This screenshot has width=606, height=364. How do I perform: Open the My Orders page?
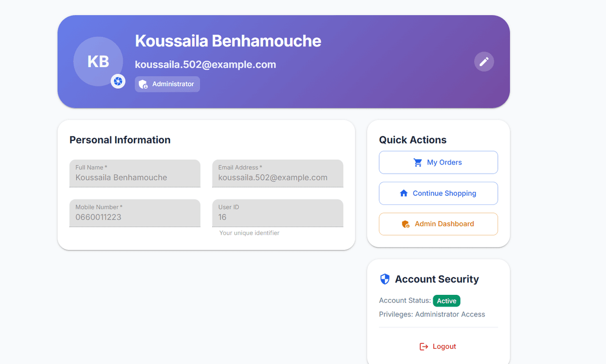pos(438,162)
